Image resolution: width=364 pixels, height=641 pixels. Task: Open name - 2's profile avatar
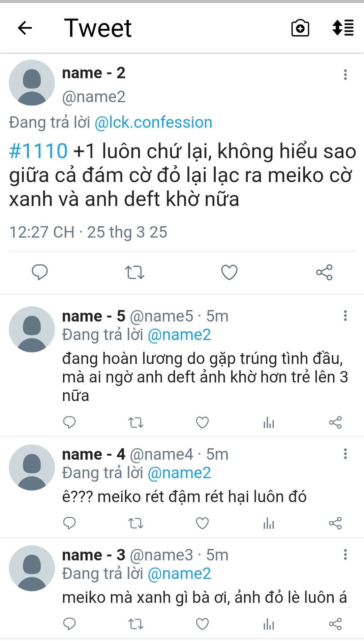click(32, 83)
